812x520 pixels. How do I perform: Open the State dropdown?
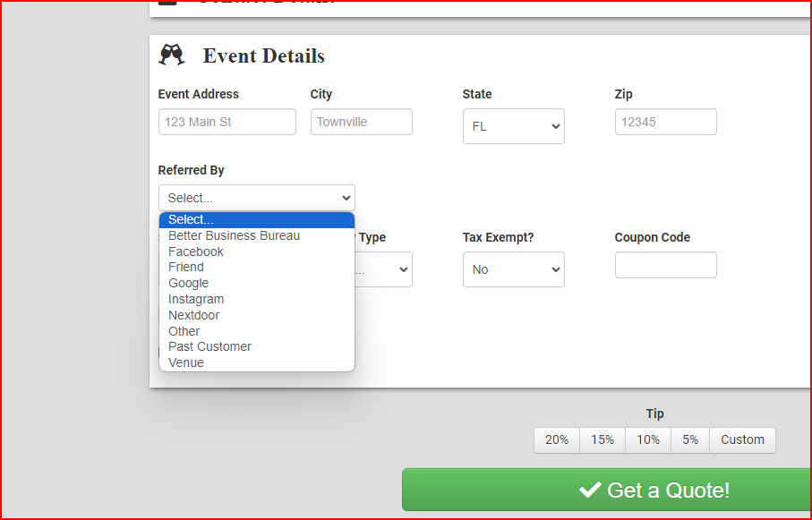[x=513, y=126]
